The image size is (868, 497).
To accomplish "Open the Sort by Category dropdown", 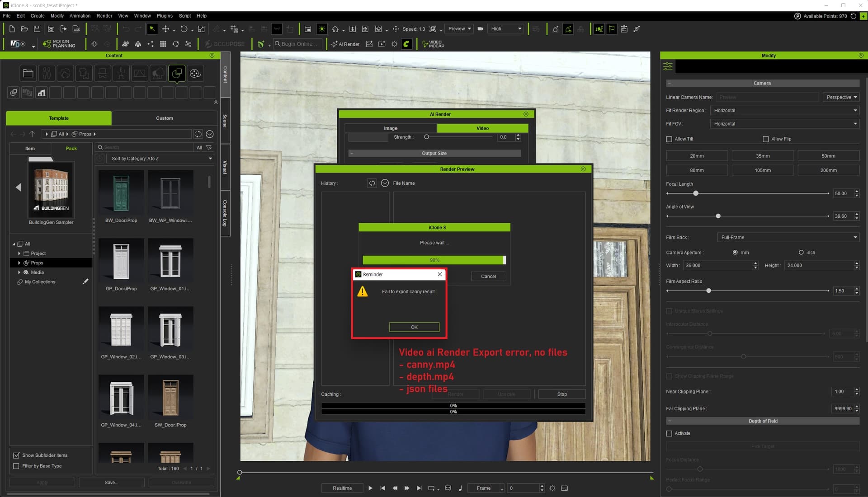I will pos(160,159).
